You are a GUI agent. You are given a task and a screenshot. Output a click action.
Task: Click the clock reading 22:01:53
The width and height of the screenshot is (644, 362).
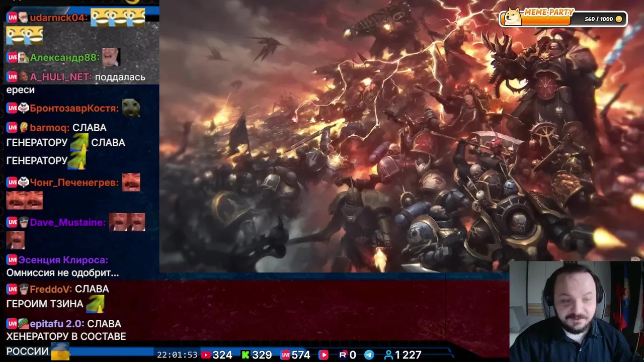[x=177, y=355]
